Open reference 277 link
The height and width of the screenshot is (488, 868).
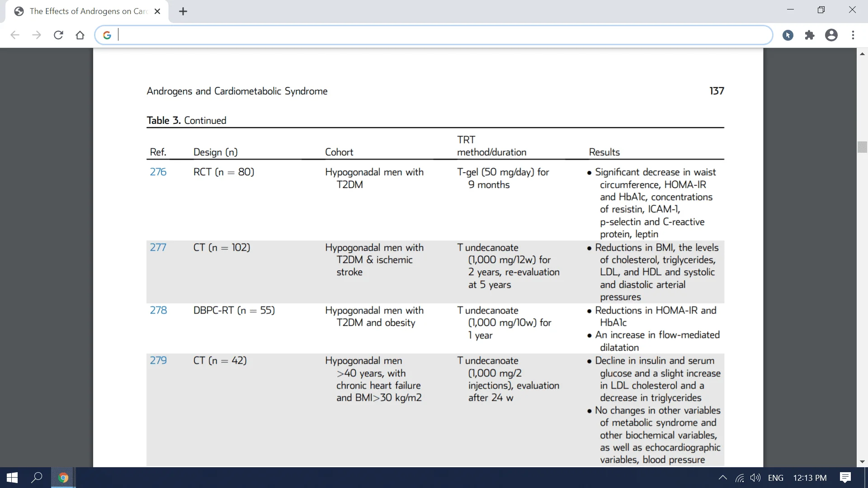(158, 248)
